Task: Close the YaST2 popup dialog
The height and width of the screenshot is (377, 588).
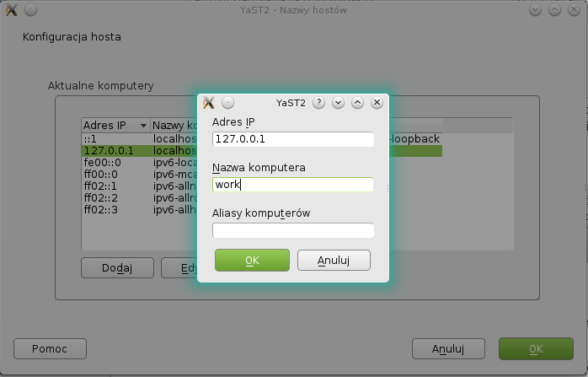Action: (377, 103)
